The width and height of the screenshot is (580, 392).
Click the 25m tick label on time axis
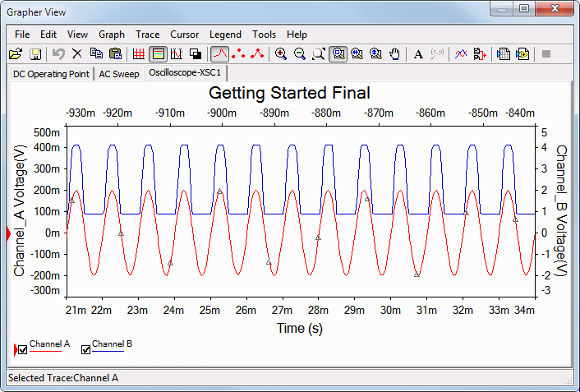(x=209, y=310)
